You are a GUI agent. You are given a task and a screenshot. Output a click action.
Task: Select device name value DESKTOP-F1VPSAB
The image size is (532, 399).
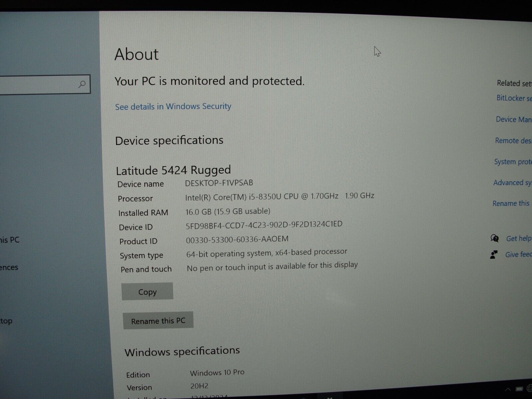pos(219,183)
